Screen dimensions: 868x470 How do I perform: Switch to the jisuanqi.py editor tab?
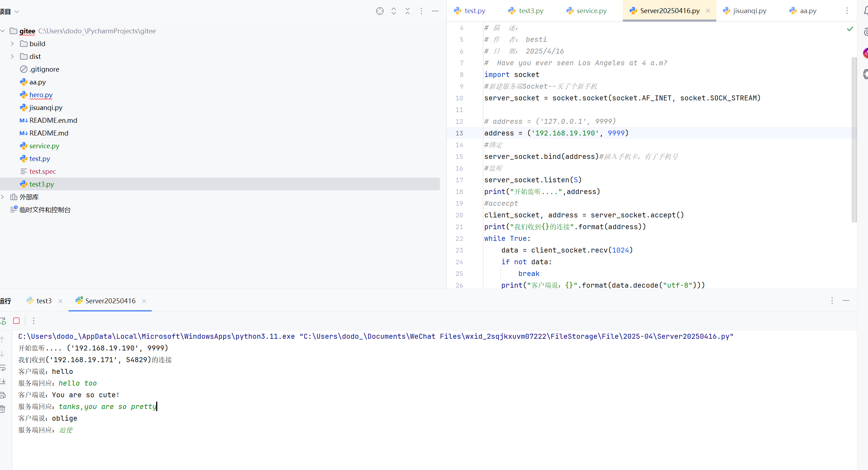(x=749, y=11)
